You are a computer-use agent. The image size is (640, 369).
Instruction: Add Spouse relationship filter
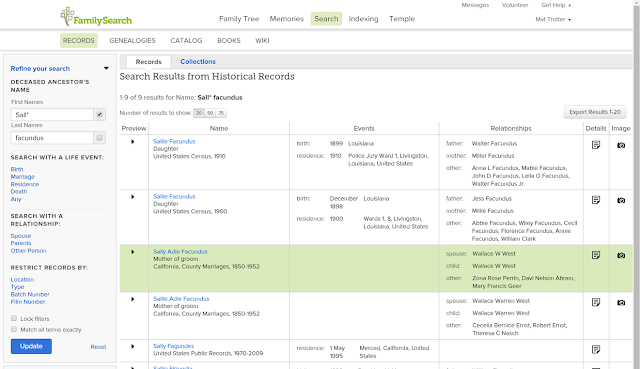(21, 236)
